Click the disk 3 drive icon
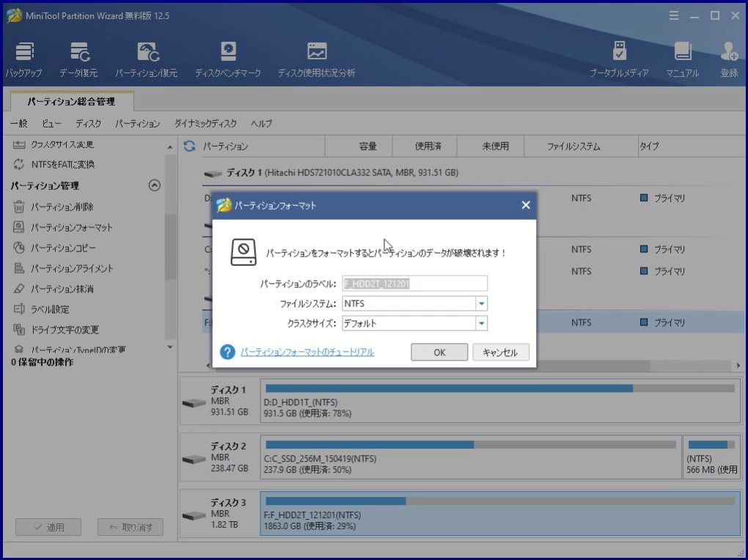Viewport: 748px width, 560px height. (194, 515)
